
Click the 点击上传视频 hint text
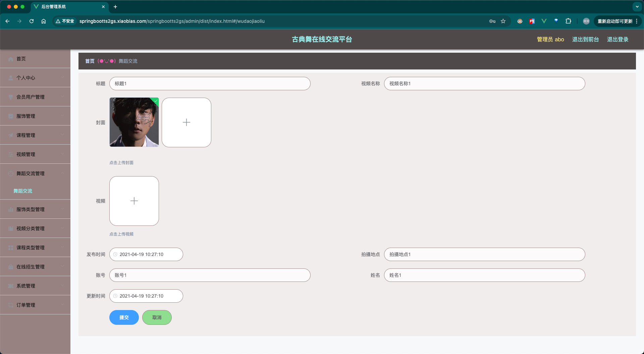click(x=121, y=234)
